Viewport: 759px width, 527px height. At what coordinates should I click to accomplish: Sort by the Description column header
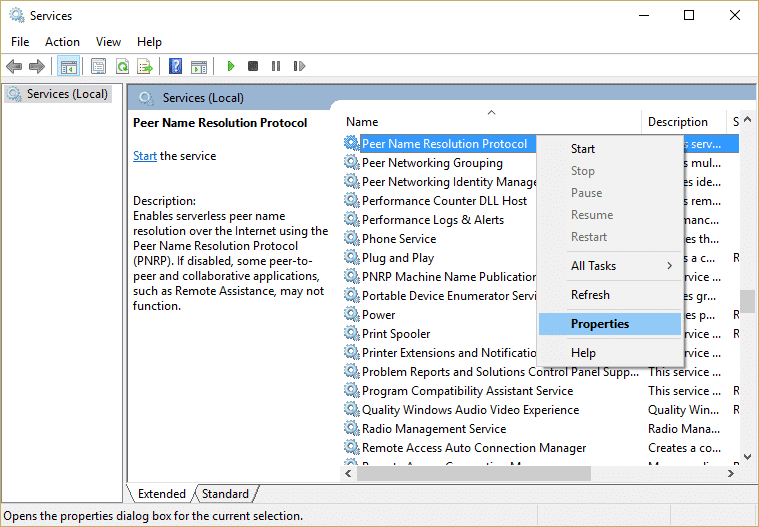[x=683, y=121]
